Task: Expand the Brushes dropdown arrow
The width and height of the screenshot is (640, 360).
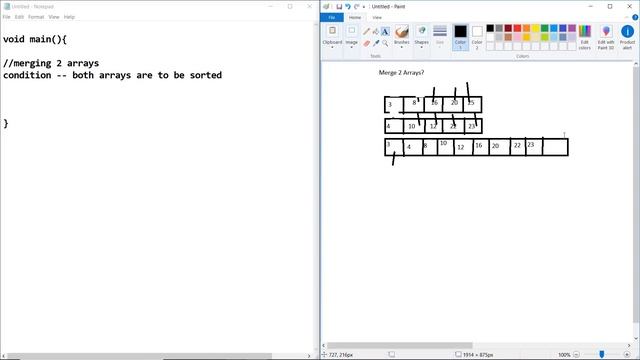Action: [x=402, y=47]
